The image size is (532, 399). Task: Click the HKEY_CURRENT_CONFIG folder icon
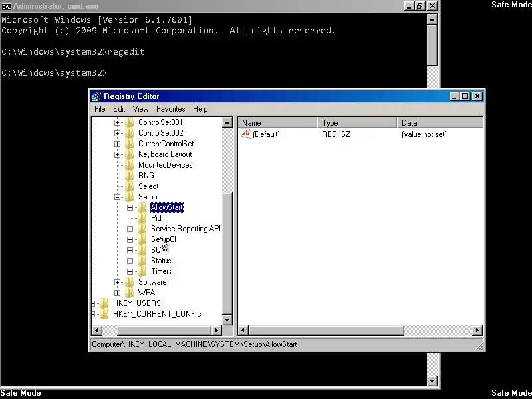click(104, 314)
